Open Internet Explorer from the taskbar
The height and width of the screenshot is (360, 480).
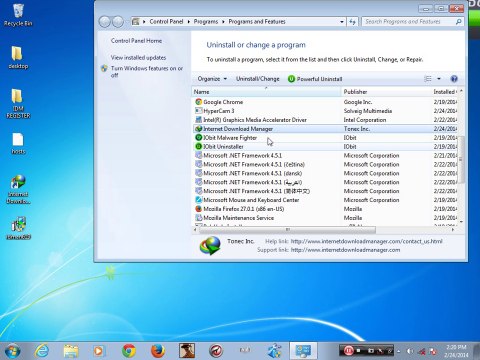pyautogui.click(x=42, y=351)
